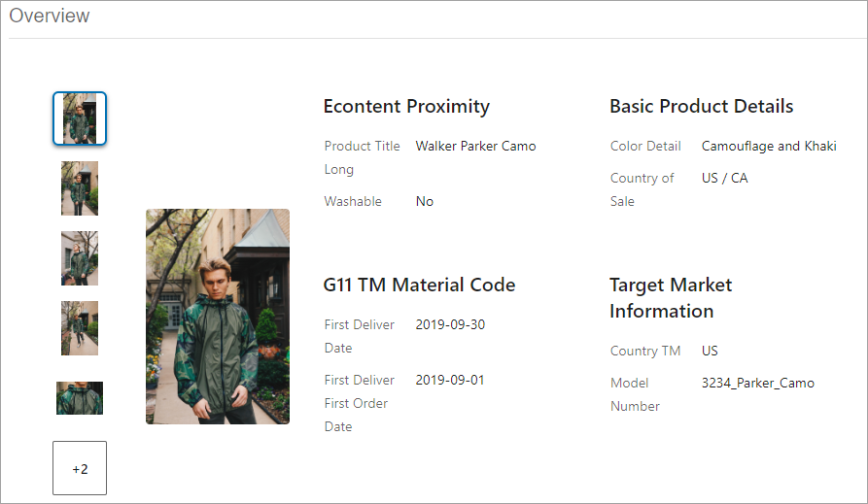Click the Target Market Information heading
868x504 pixels.
(671, 298)
